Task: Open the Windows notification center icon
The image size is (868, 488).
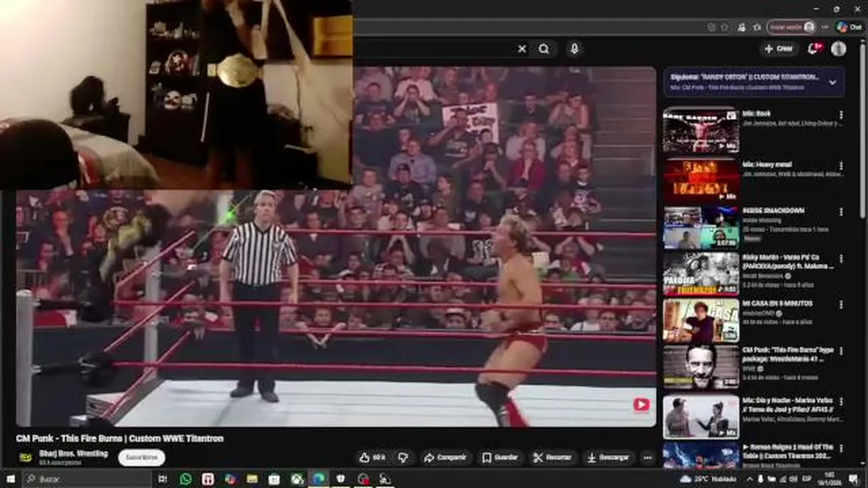Action: 853,479
